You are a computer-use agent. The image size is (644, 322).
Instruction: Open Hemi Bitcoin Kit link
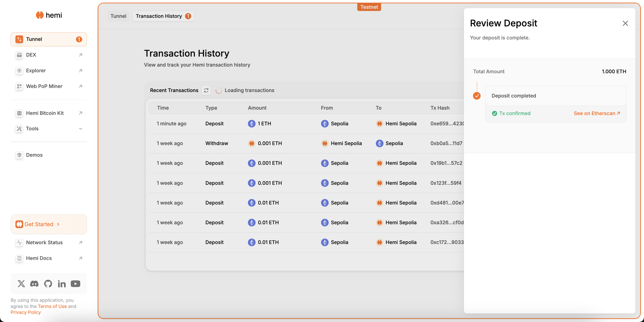(49, 113)
